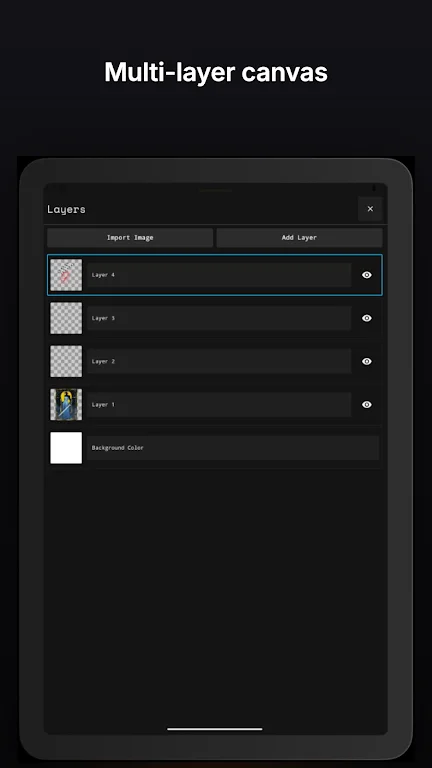Select the empty Layer 3 thumbnail
The height and width of the screenshot is (768, 432).
66,318
